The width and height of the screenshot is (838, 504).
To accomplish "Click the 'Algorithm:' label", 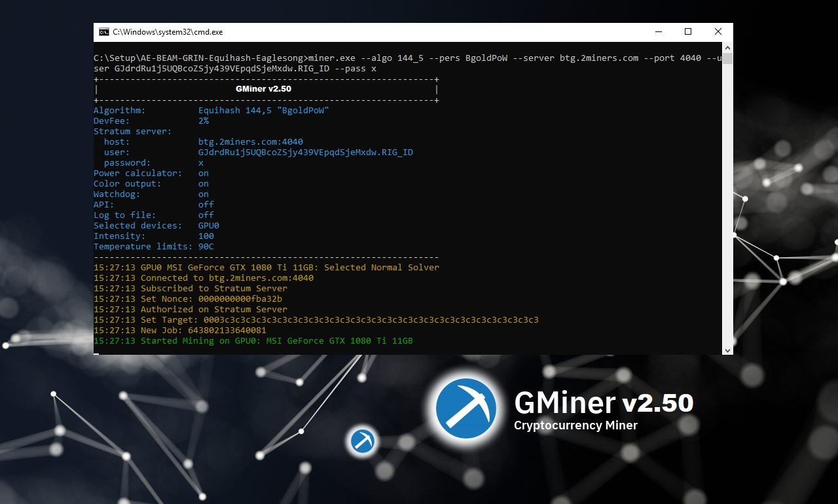I will pos(120,111).
